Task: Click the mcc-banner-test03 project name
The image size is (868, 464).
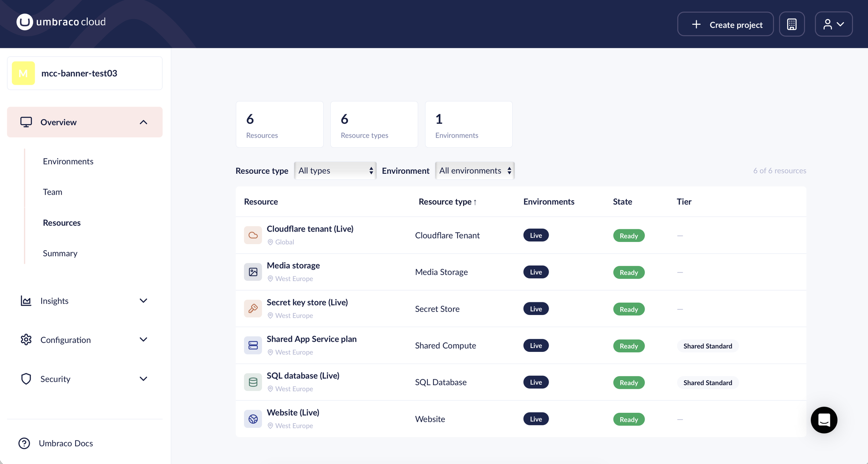Action: click(x=79, y=73)
